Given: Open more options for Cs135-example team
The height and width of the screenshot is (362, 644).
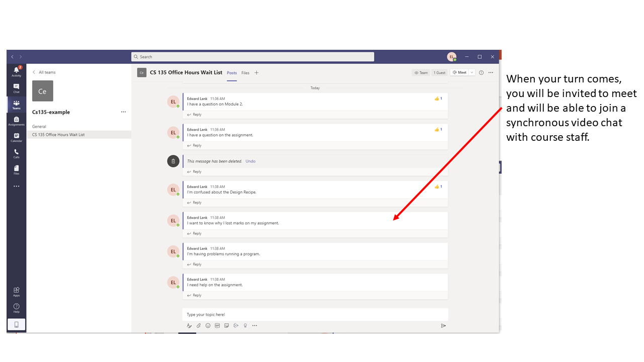Looking at the screenshot, I should tap(123, 112).
